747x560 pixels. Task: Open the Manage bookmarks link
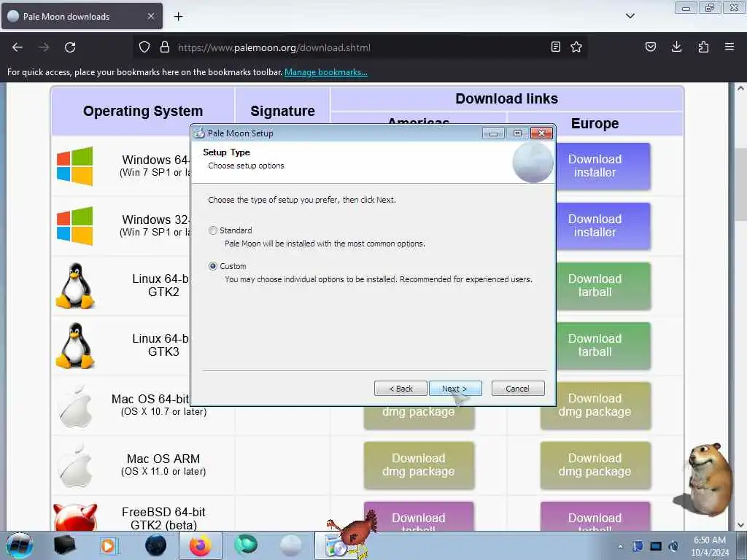326,72
